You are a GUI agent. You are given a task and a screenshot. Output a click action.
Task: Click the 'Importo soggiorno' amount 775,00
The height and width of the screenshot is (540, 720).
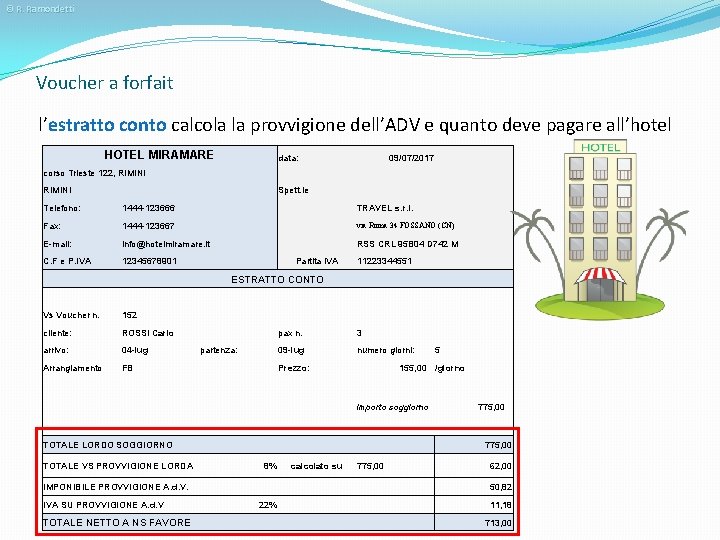491,407
